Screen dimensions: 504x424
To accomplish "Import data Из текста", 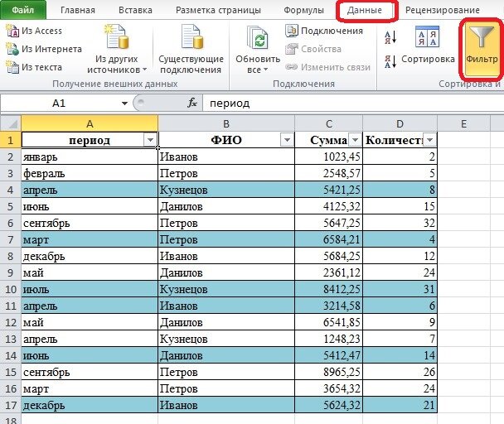I will 34,67.
